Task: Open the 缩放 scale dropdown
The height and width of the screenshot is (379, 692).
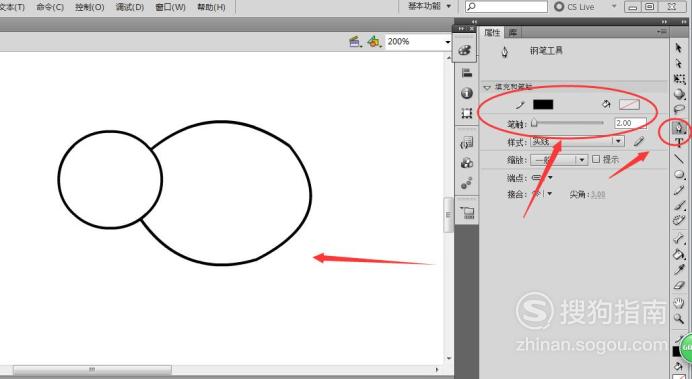Action: tap(559, 160)
